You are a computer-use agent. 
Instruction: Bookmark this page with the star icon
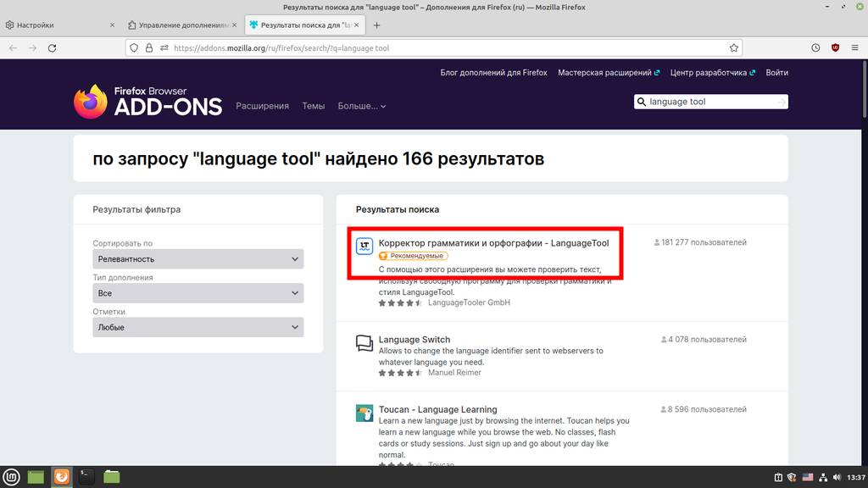coord(734,48)
